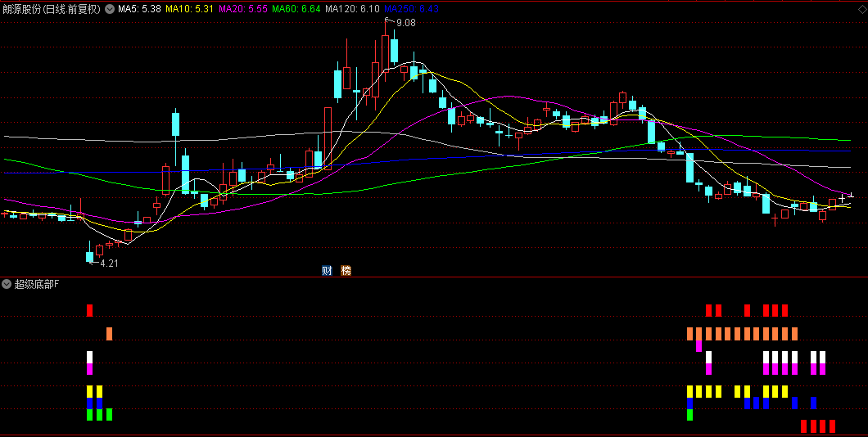Click the MA60: 6.64 label

[296, 9]
